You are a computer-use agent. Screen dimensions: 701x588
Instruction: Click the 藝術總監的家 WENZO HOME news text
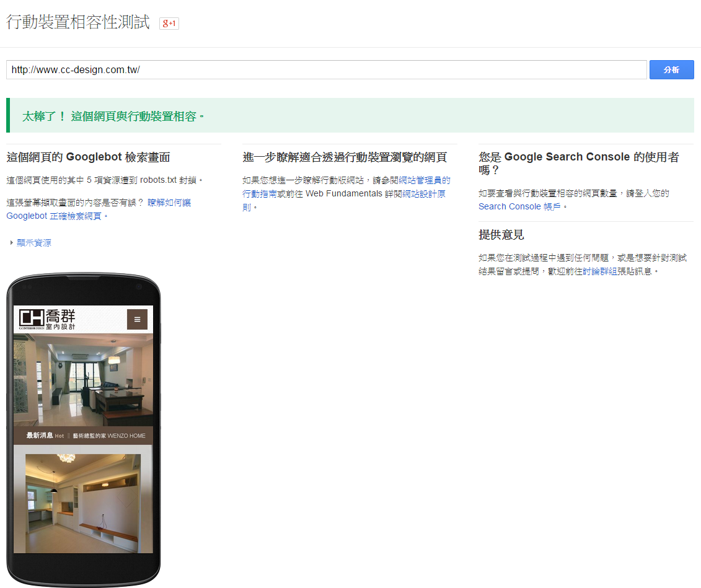(x=109, y=436)
